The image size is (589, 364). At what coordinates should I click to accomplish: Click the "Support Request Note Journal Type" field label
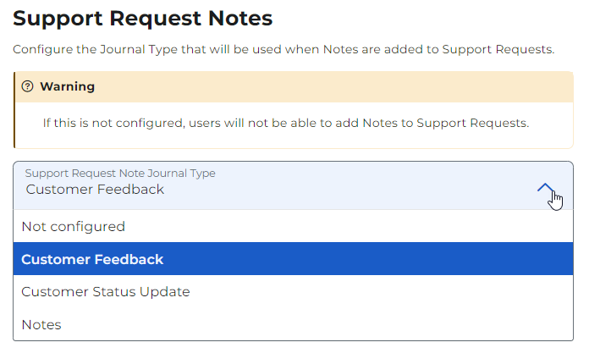tap(120, 174)
